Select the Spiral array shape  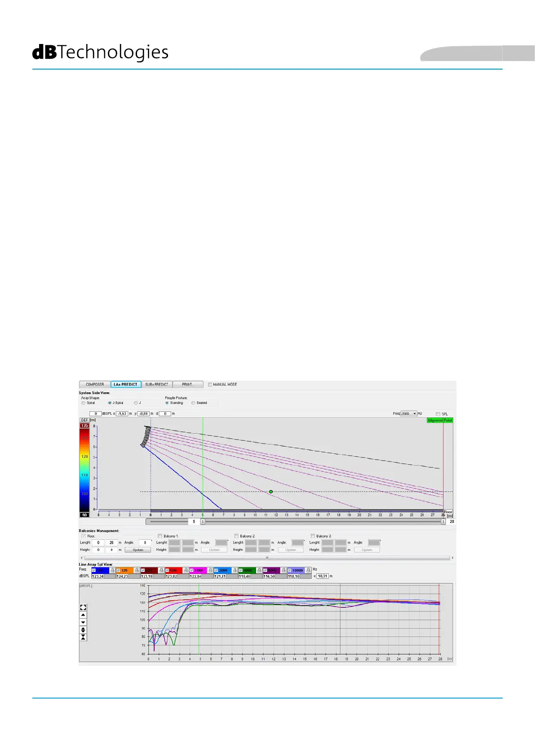coord(84,403)
